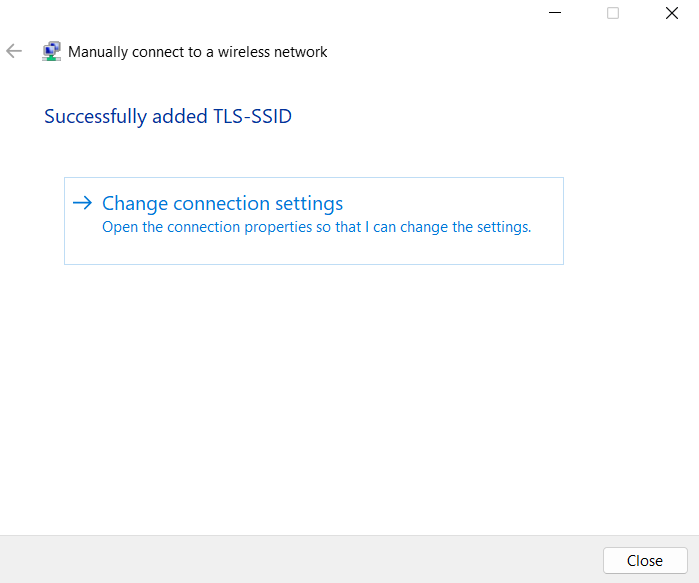Click the word 'Successfully' in the heading
Screen dimensions: 699x583
[96, 117]
